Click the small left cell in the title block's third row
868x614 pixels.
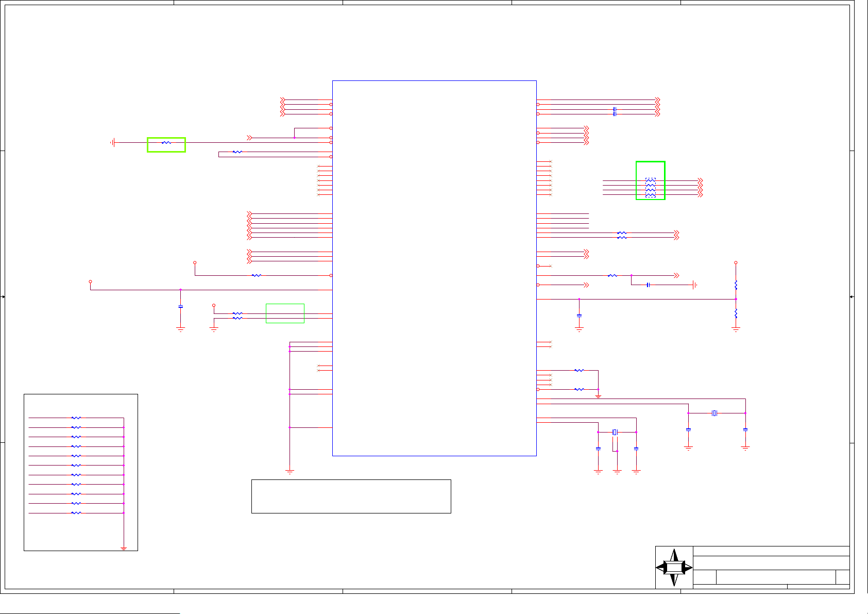[705, 577]
